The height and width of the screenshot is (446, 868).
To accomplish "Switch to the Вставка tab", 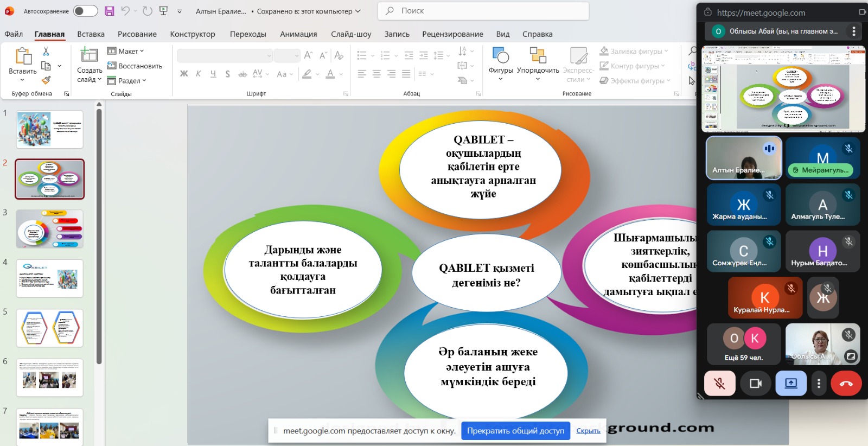I will 91,34.
